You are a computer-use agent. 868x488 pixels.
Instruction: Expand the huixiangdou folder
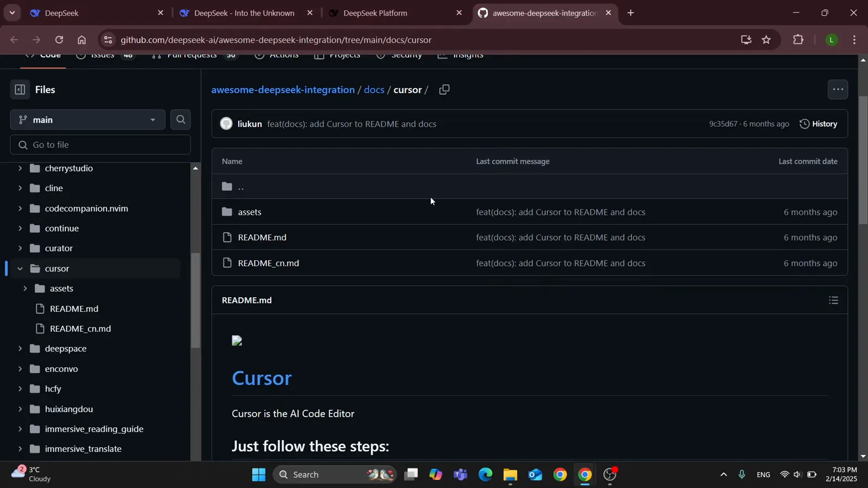pyautogui.click(x=20, y=409)
